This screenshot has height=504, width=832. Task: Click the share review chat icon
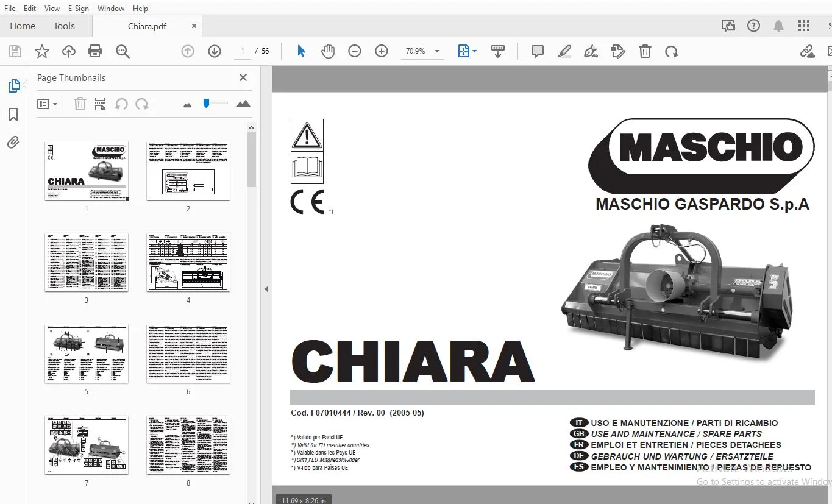pos(728,26)
